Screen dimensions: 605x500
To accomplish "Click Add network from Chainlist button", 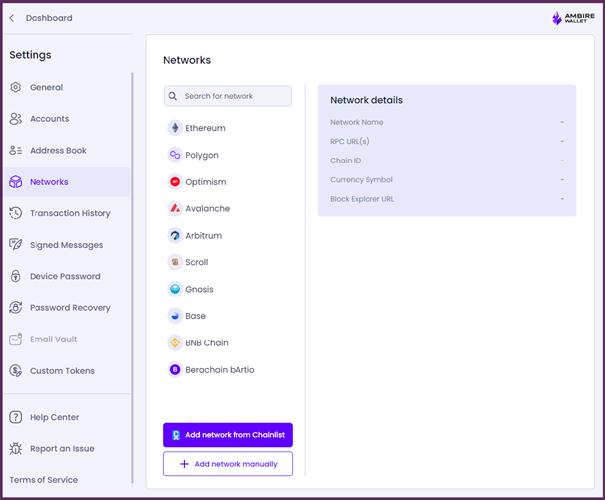I will pyautogui.click(x=228, y=435).
